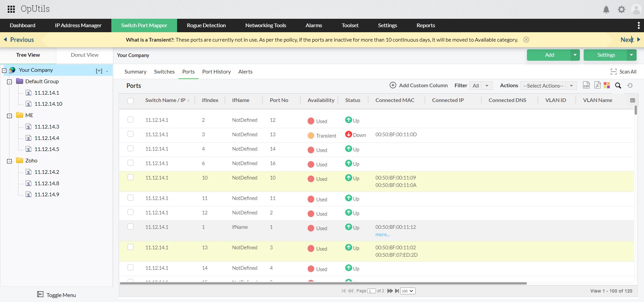
Task: Open the Rogue Detection menu
Action: pos(206,25)
